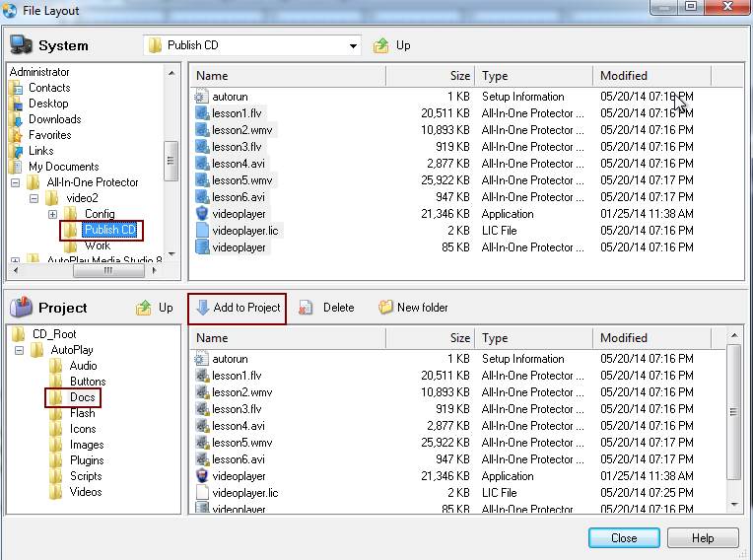This screenshot has width=753, height=560.
Task: Click the Add to Project arrow icon
Action: pyautogui.click(x=202, y=308)
